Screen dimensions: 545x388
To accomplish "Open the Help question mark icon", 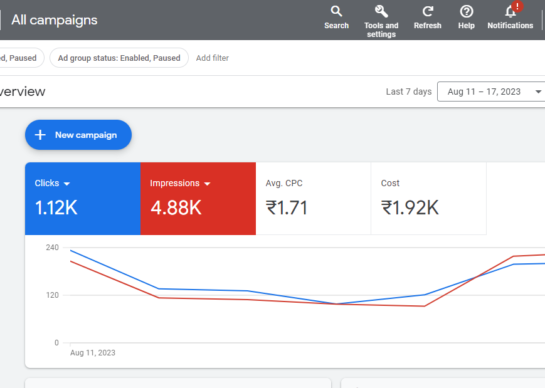I will click(466, 11).
